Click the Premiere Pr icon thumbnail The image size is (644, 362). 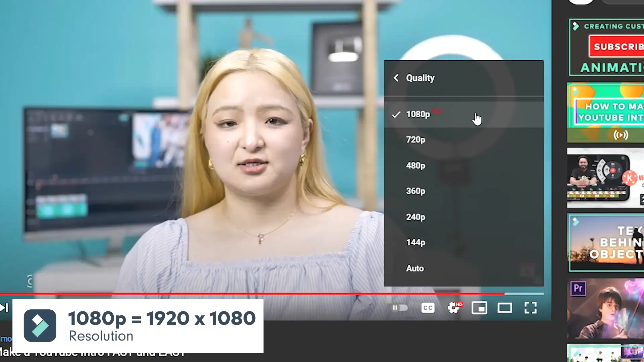(578, 288)
